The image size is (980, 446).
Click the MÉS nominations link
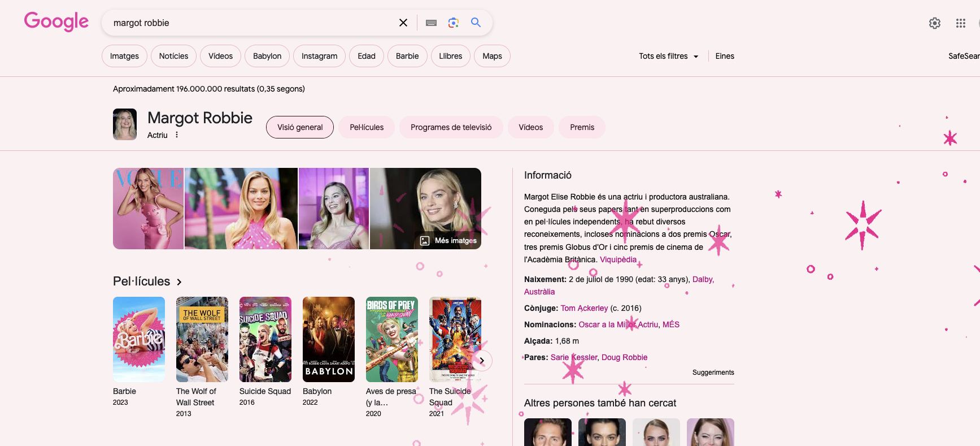[x=671, y=324]
